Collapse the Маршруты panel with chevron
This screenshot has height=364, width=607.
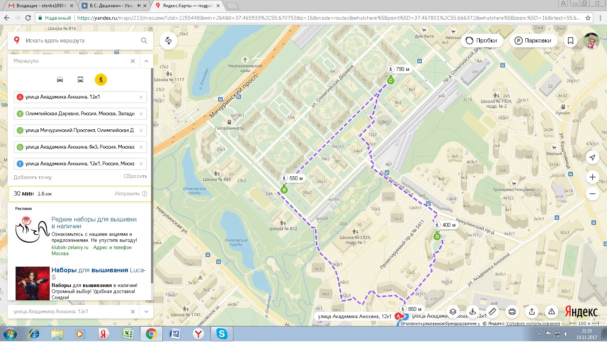146,61
